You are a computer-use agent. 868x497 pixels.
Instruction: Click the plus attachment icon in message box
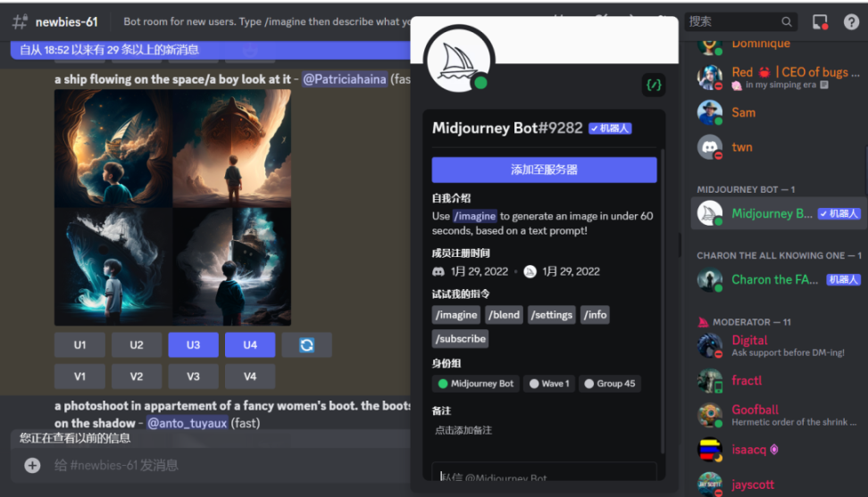click(x=32, y=465)
